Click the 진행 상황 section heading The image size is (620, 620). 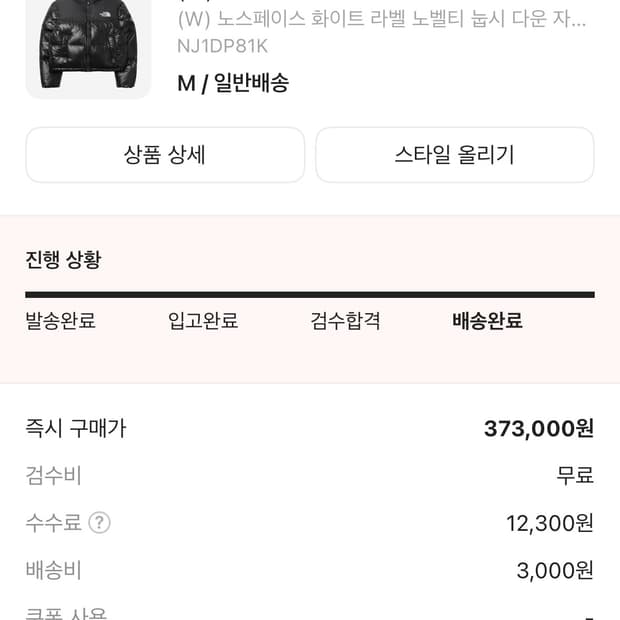click(63, 260)
